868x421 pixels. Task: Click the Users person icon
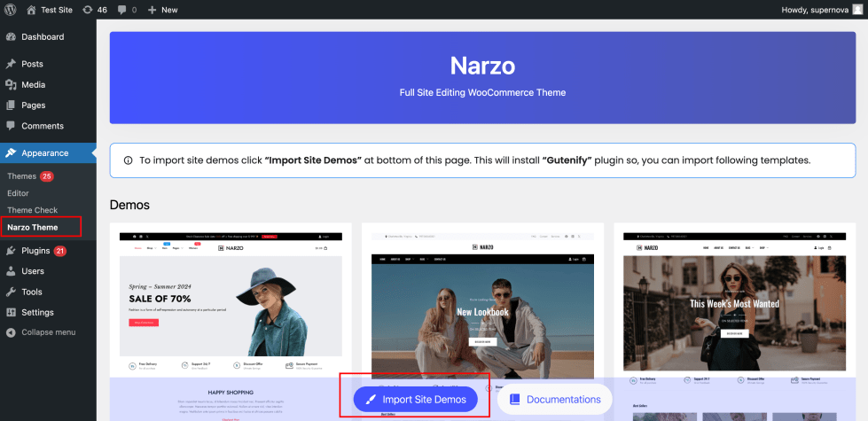pos(11,271)
